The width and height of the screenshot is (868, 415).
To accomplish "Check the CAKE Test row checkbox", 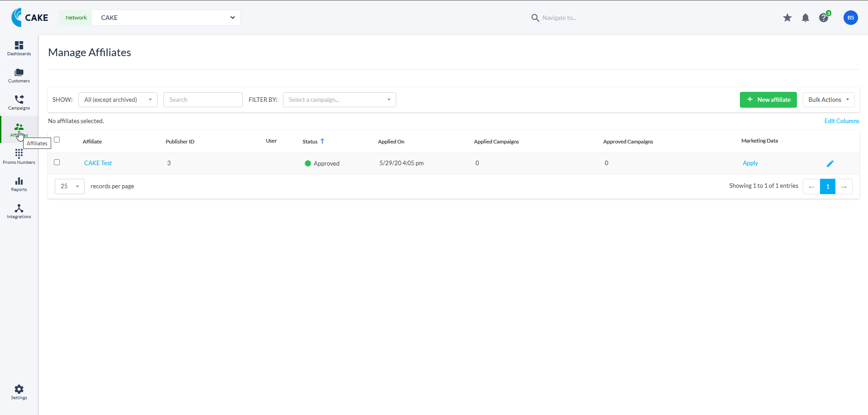I will point(57,162).
